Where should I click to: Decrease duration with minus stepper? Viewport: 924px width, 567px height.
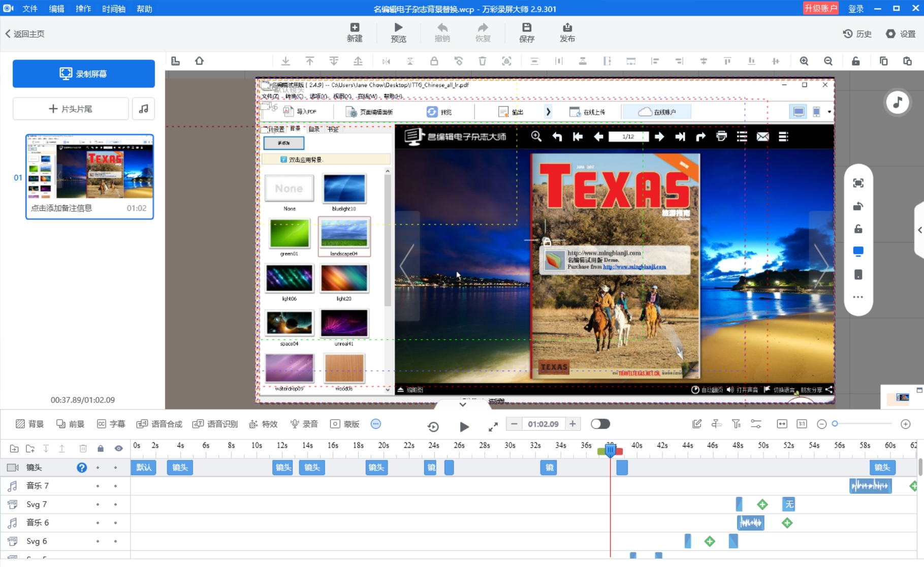[514, 424]
